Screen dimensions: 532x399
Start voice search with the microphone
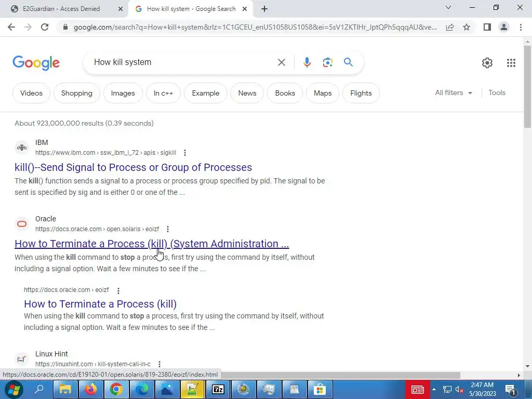click(307, 62)
